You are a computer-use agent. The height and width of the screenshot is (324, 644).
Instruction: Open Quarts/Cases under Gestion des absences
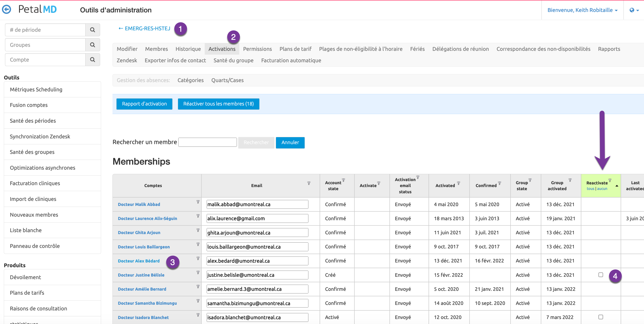coord(227,80)
